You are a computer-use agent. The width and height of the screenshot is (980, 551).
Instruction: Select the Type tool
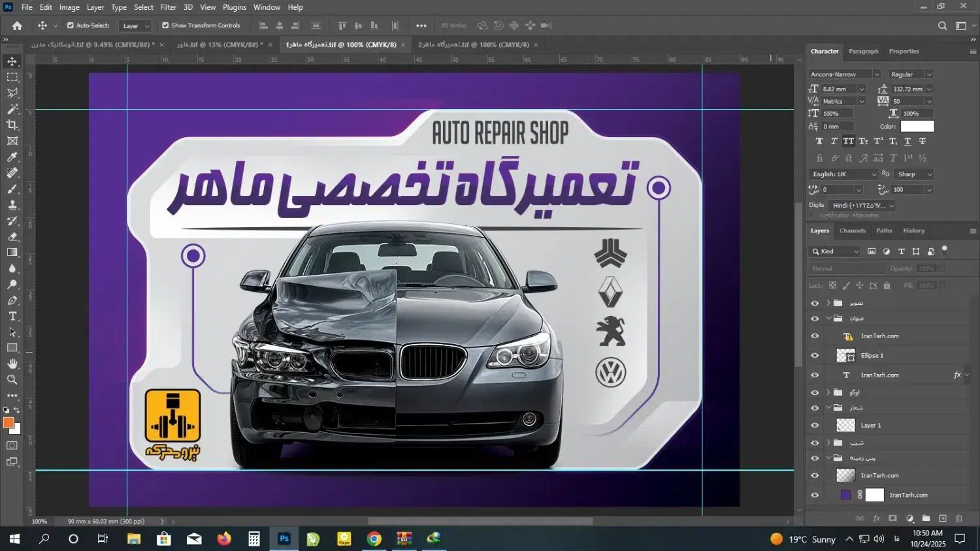[12, 316]
